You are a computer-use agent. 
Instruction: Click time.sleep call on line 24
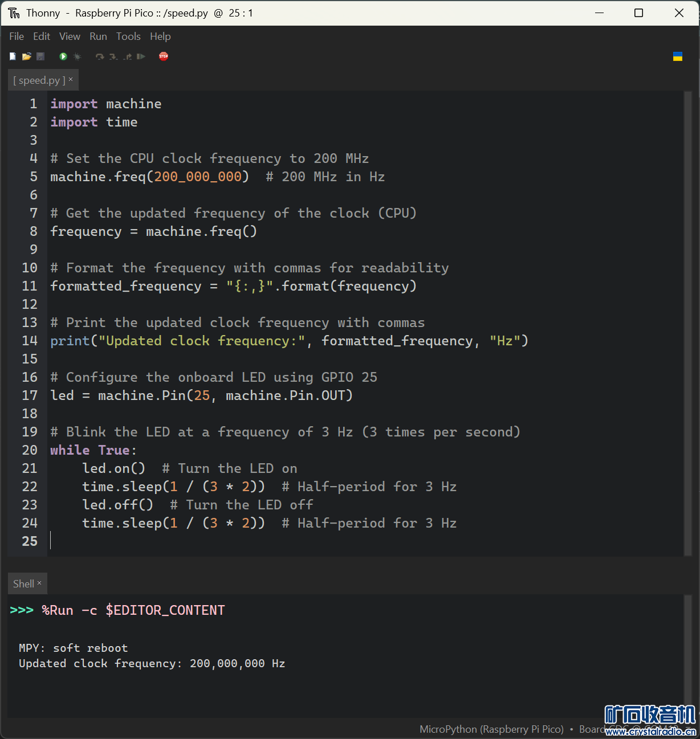tap(174, 523)
